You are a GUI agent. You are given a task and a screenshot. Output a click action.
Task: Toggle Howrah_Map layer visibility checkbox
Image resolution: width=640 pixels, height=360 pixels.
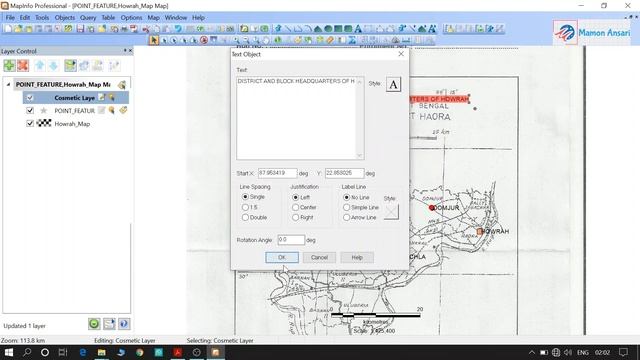pyautogui.click(x=30, y=123)
